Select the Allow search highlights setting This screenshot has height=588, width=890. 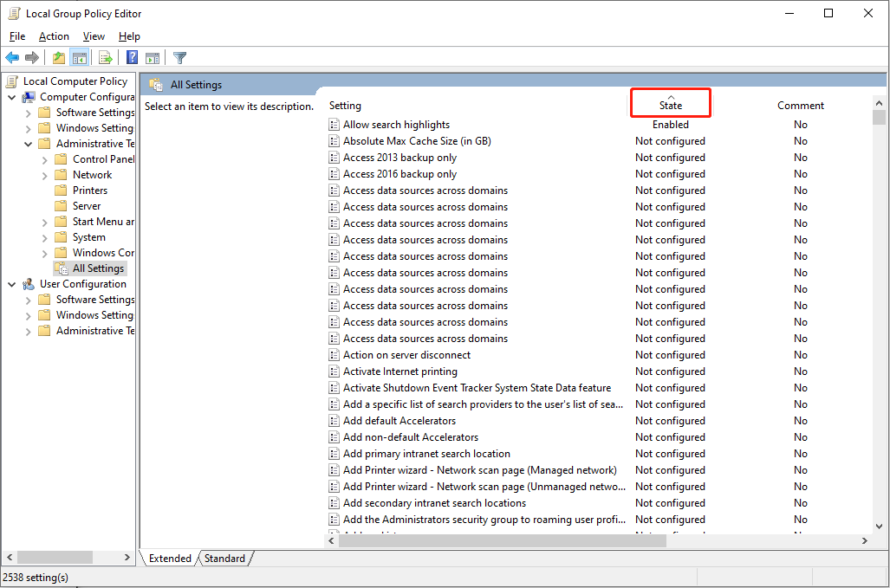pyautogui.click(x=397, y=124)
